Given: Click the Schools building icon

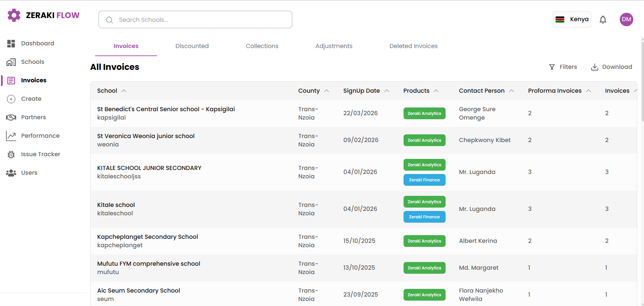Looking at the screenshot, I should 11,62.
